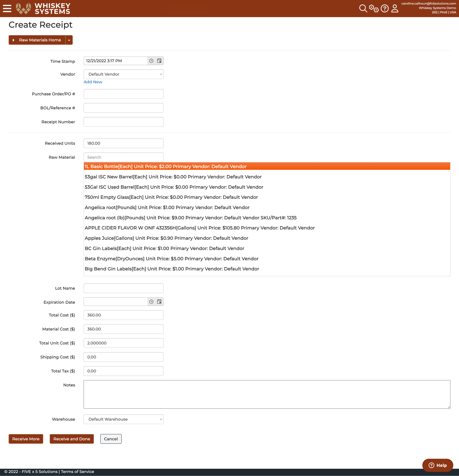Open the Expiration Date calendar picker
This screenshot has width=459, height=476.
pyautogui.click(x=159, y=302)
